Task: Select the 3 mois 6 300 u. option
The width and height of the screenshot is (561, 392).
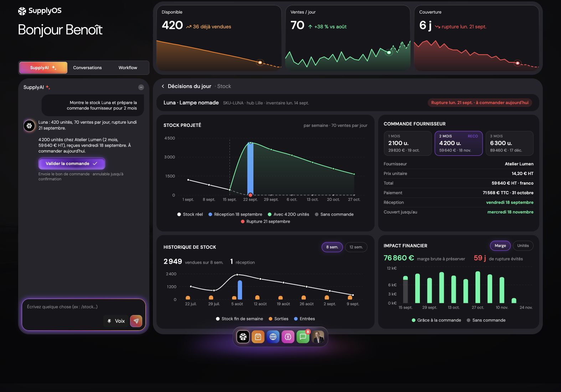Action: pyautogui.click(x=509, y=143)
